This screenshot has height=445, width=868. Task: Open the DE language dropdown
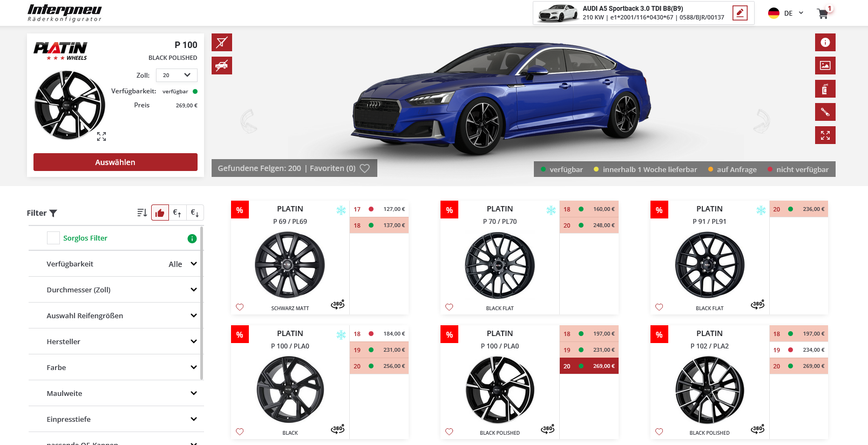pyautogui.click(x=786, y=13)
